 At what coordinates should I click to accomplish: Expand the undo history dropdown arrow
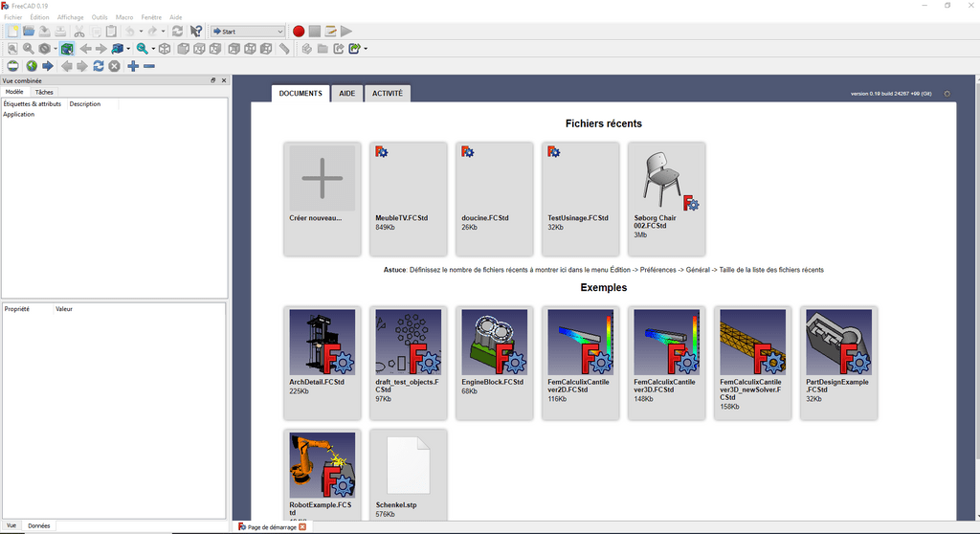[141, 32]
